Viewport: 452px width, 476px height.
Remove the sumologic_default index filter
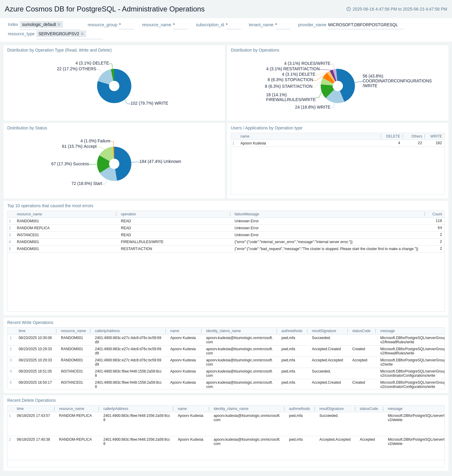point(59,24)
